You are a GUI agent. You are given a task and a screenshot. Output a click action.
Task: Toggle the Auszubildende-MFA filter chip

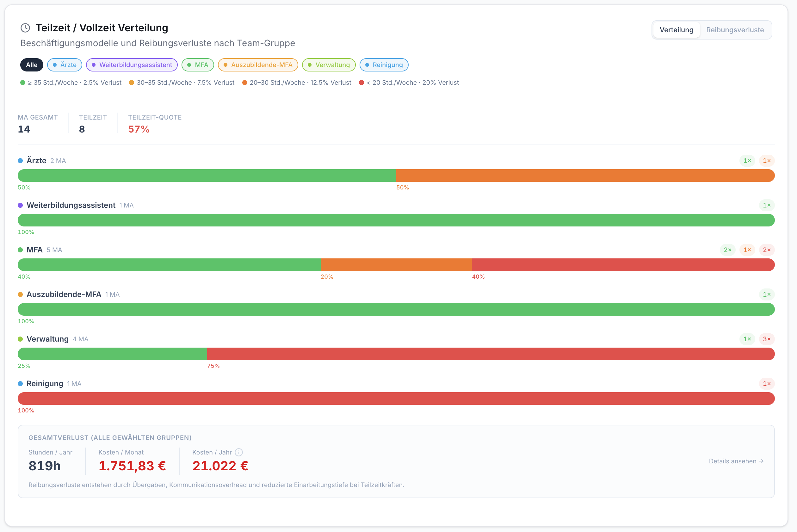click(x=258, y=65)
